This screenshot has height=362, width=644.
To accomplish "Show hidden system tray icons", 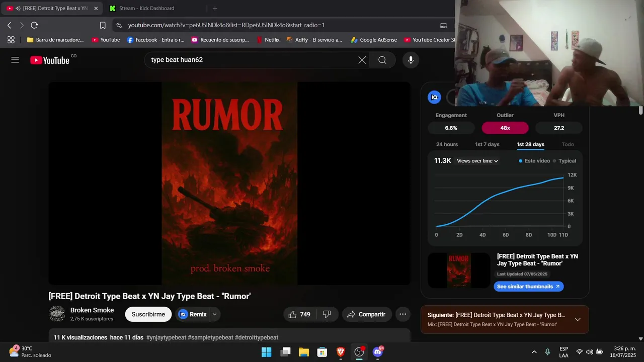I will pos(534,352).
